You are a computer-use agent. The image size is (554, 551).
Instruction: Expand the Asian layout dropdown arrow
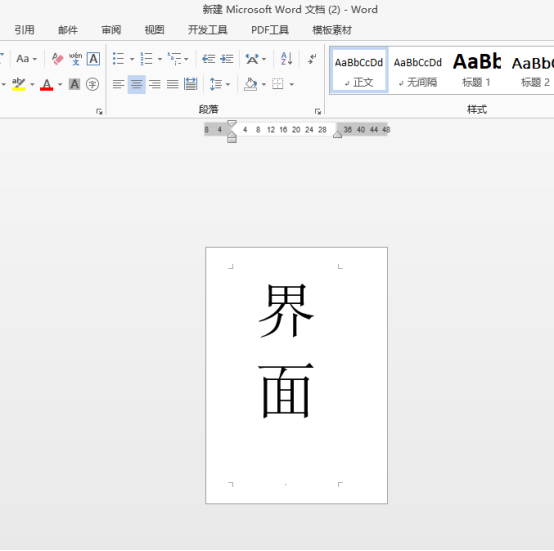pos(264,59)
